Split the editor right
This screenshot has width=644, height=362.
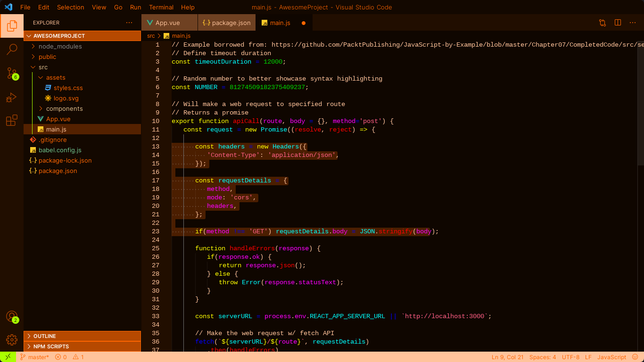pyautogui.click(x=618, y=23)
